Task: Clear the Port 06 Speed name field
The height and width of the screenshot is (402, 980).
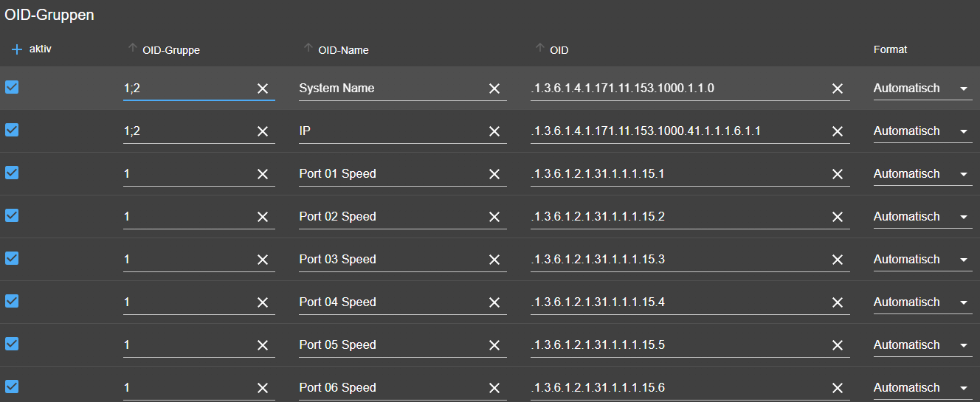Action: [494, 388]
